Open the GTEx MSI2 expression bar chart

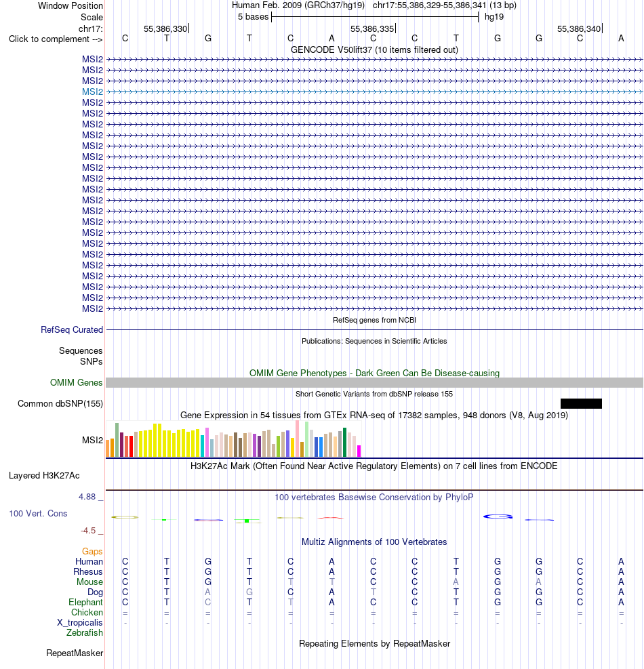(x=233, y=439)
